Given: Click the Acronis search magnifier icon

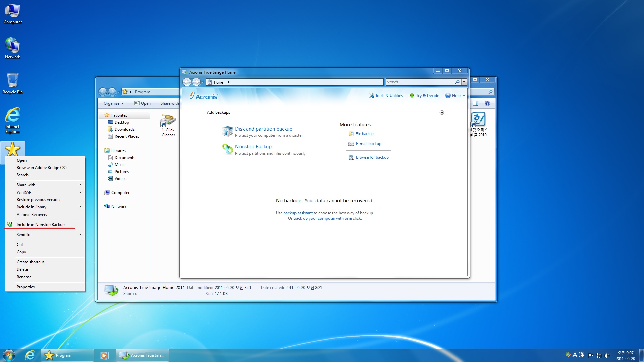Looking at the screenshot, I should tap(457, 82).
